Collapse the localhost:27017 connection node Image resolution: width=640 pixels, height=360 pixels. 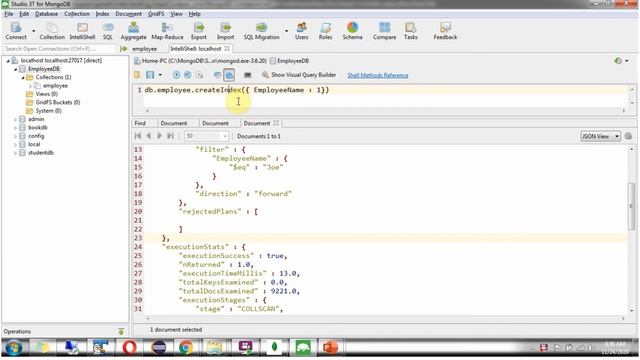pyautogui.click(x=8, y=60)
